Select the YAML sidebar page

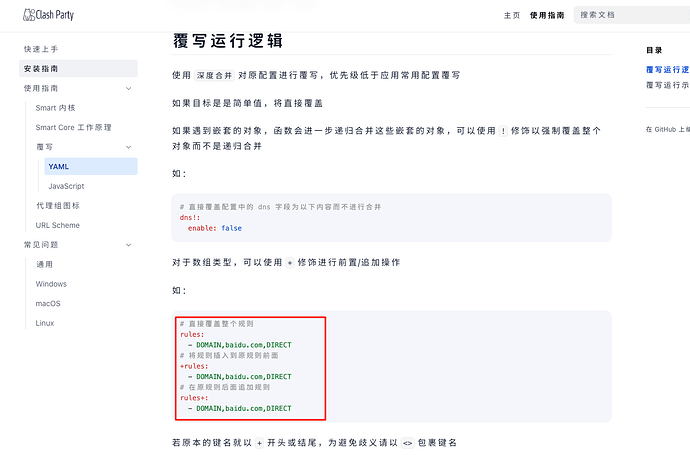coord(91,166)
